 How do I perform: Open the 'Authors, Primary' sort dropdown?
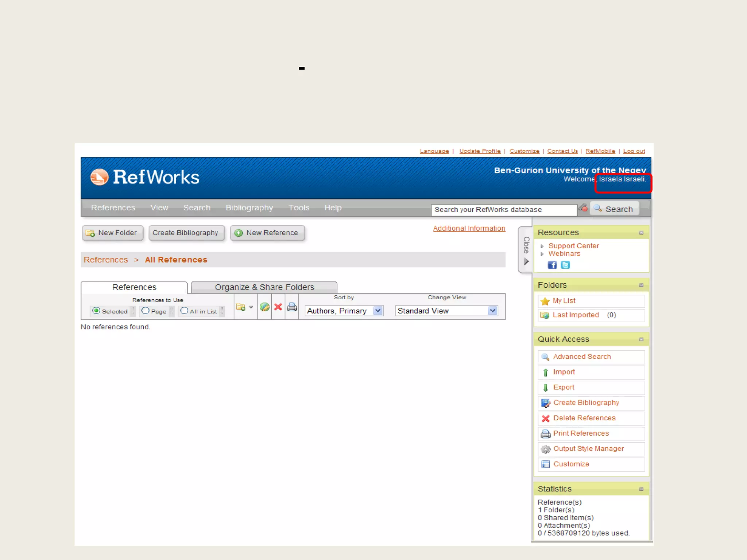[x=344, y=311]
